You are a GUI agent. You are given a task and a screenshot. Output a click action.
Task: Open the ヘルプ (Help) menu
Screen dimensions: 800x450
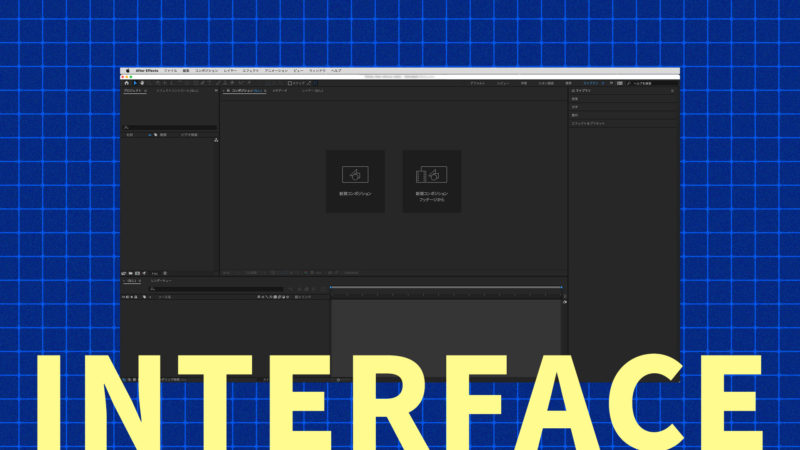click(x=336, y=71)
